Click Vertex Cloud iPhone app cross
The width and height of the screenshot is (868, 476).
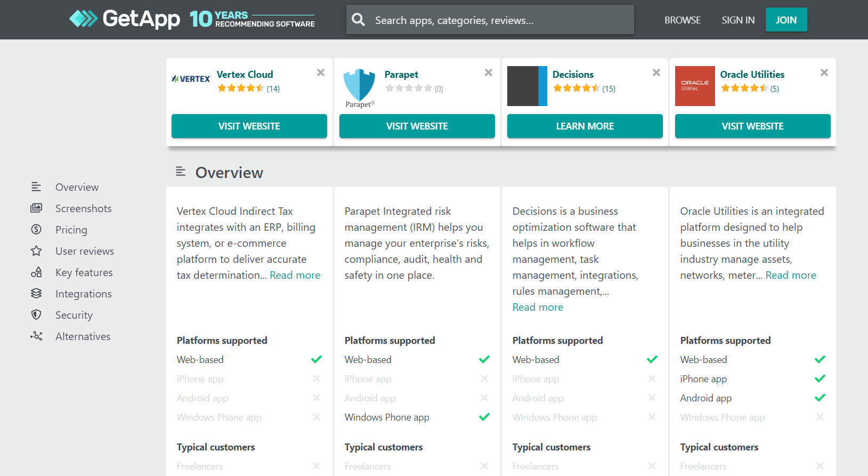click(317, 378)
